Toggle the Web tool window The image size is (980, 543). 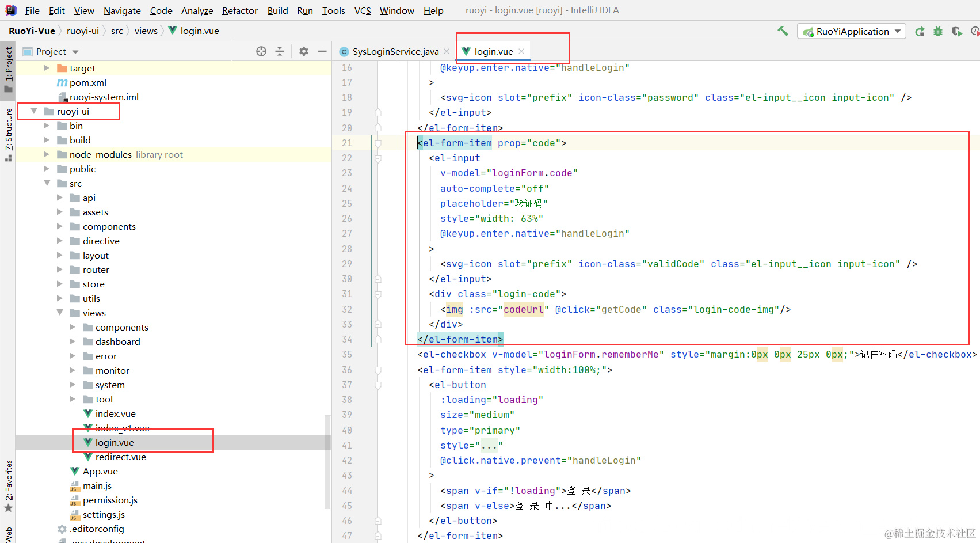tap(8, 534)
